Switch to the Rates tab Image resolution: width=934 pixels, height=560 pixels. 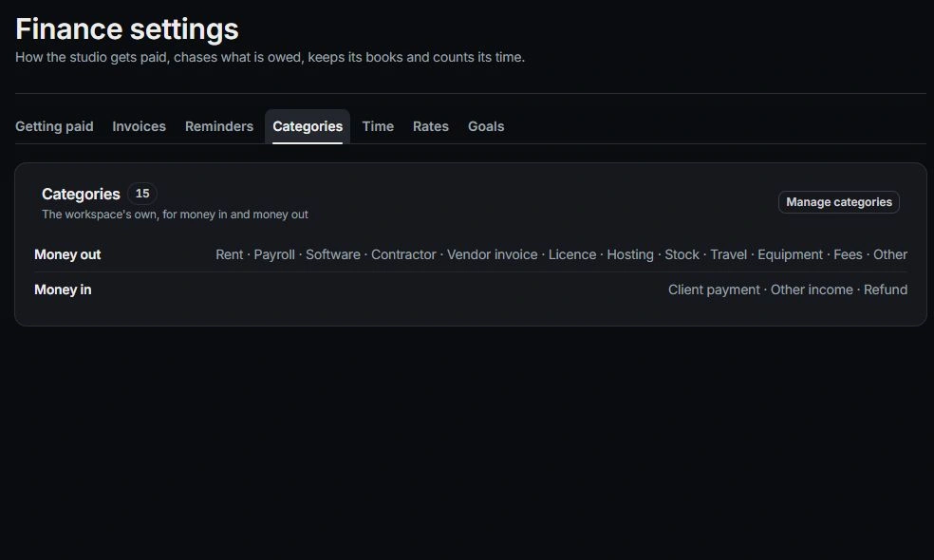431,126
